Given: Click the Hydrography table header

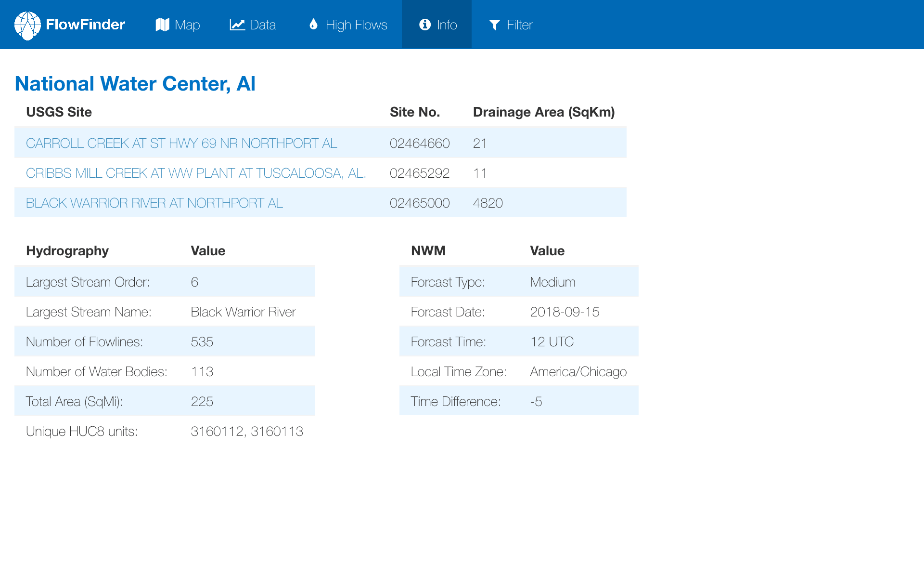Looking at the screenshot, I should coord(67,251).
